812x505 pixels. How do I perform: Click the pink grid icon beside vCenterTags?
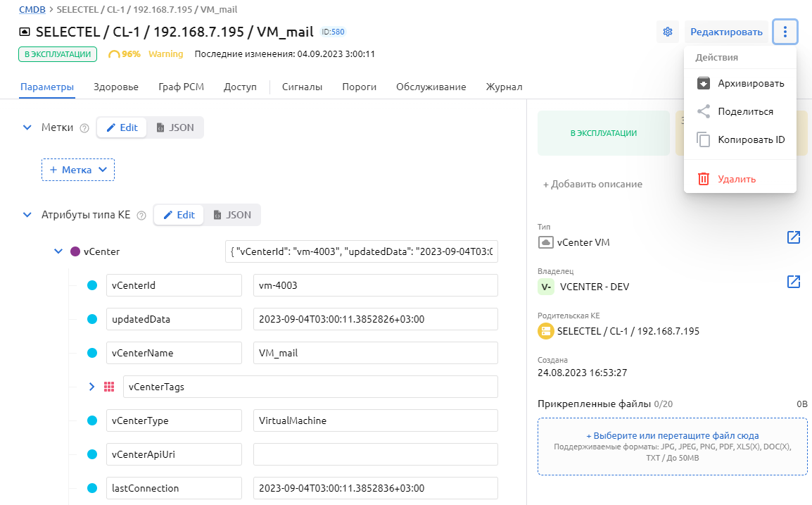[109, 387]
